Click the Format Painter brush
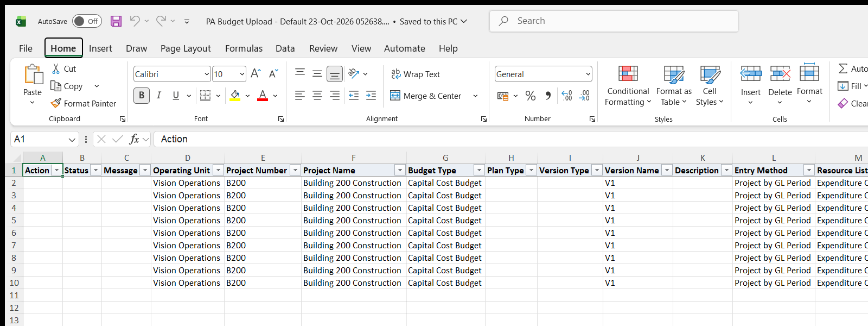This screenshot has width=868, height=326. click(56, 103)
